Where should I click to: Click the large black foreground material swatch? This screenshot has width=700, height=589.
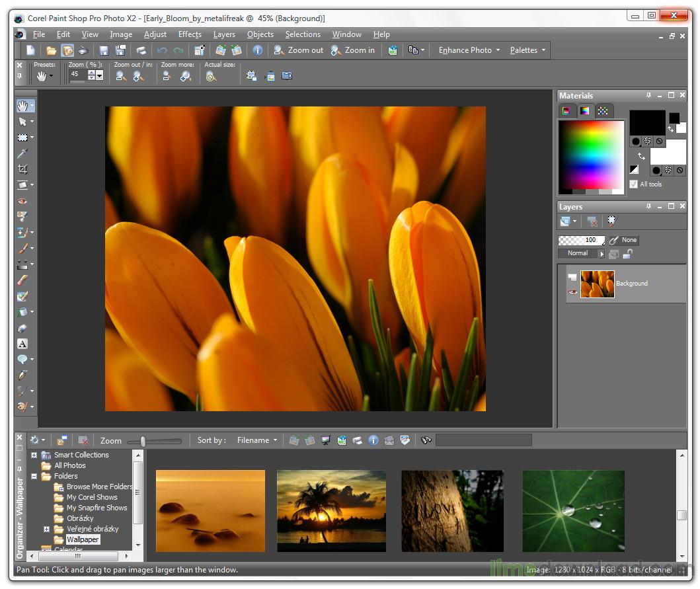(647, 122)
